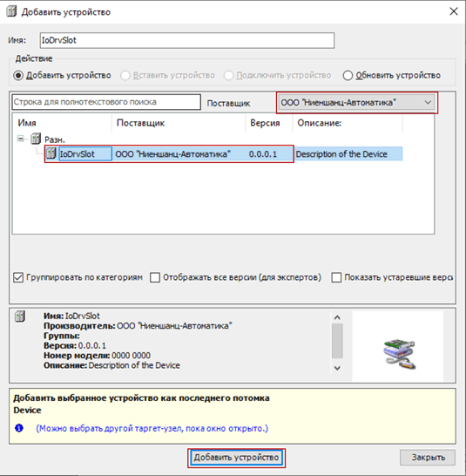
Task: Open the Поставщик vendor dropdown
Action: [x=357, y=103]
